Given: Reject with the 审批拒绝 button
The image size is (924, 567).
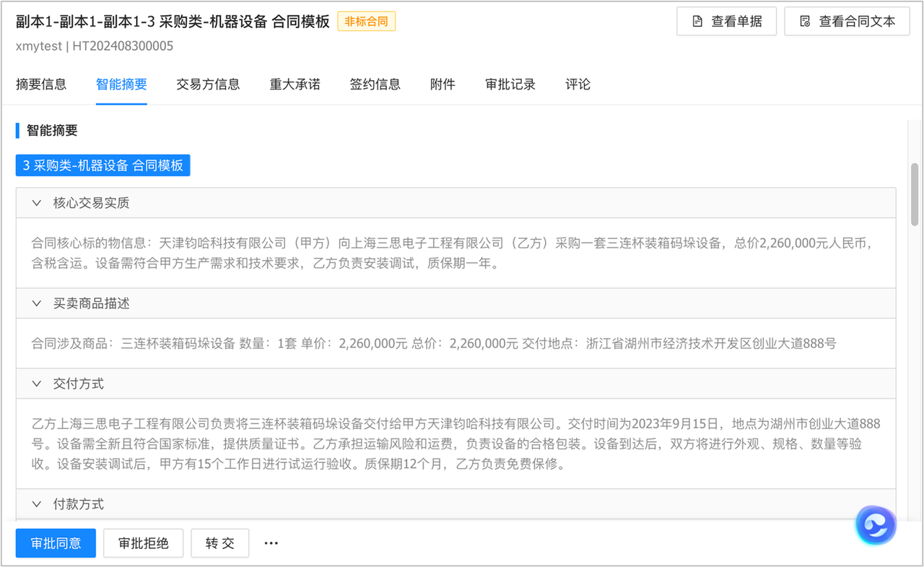Looking at the screenshot, I should click(143, 543).
